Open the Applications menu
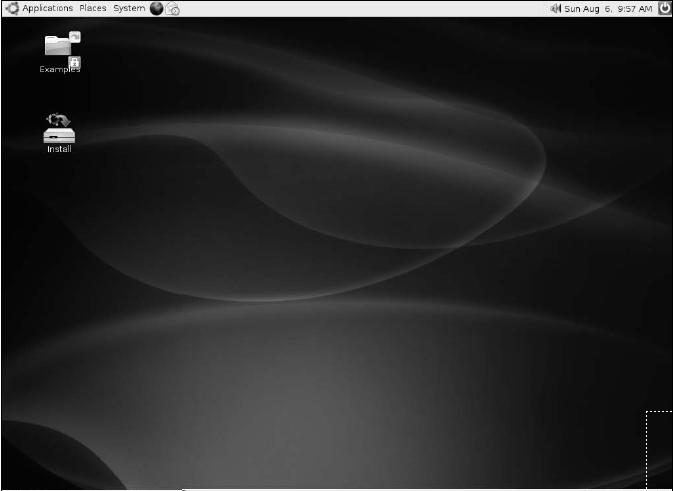Image resolution: width=673 pixels, height=491 pixels. click(47, 8)
